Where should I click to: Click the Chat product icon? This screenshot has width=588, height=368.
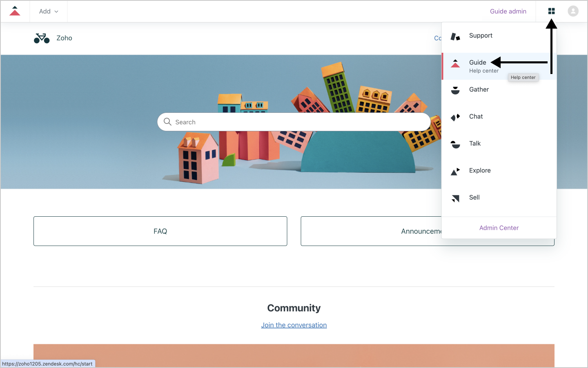tap(455, 117)
